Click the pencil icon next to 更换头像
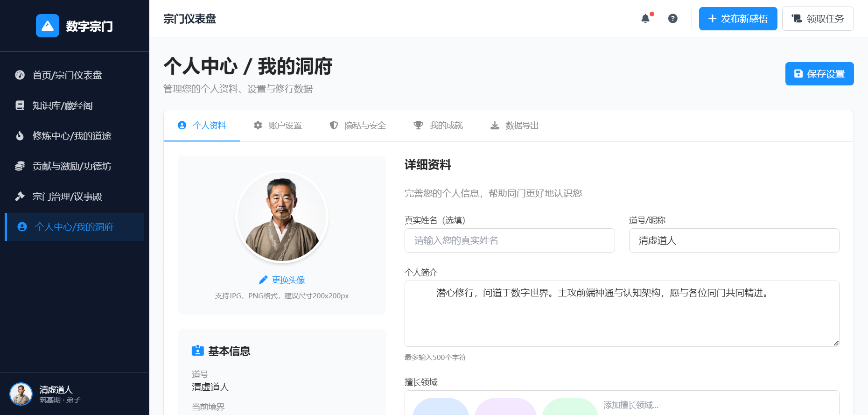The image size is (868, 415). click(263, 280)
